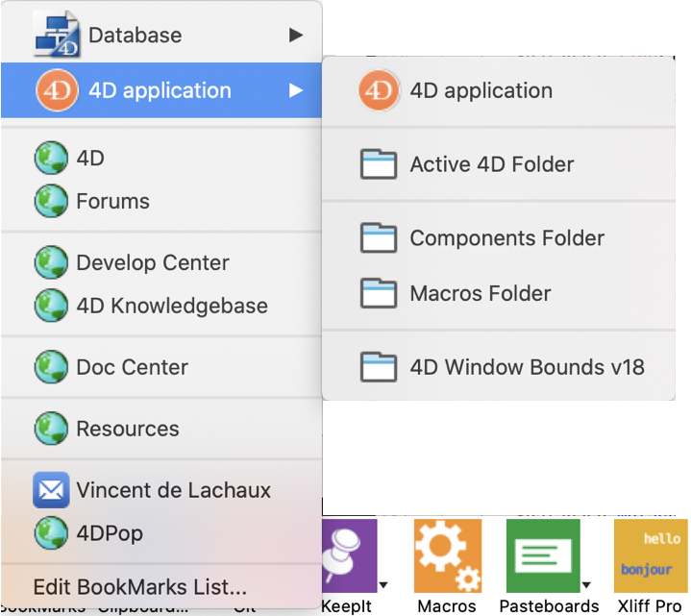Click the Database structure icon

click(57, 35)
